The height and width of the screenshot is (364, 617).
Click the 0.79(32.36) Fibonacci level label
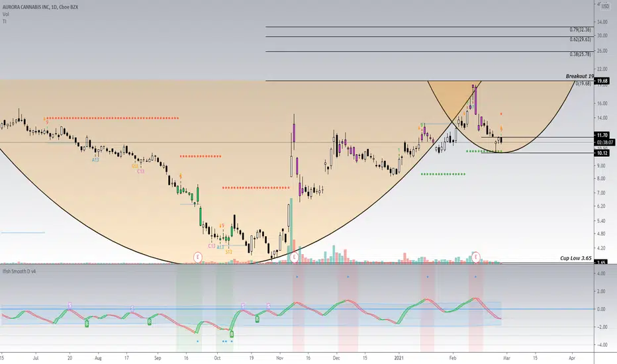(580, 30)
